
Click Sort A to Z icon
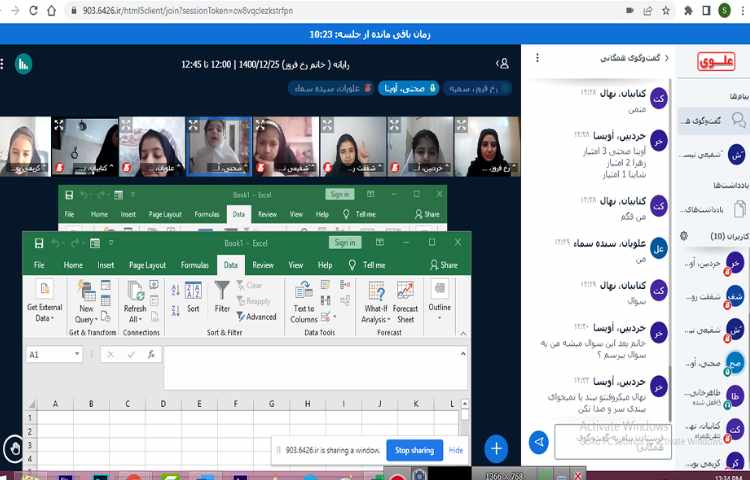tap(175, 290)
